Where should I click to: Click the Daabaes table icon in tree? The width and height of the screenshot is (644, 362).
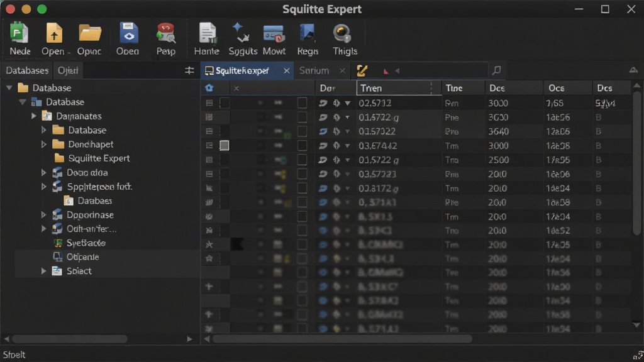69,200
